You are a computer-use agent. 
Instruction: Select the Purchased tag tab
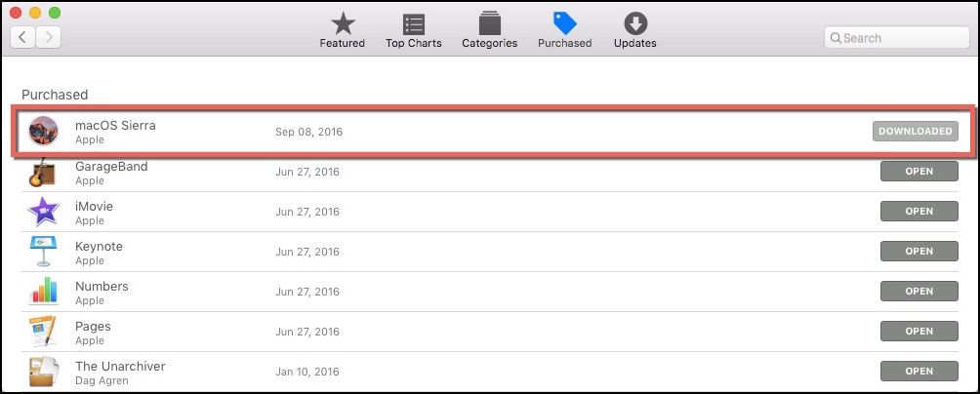click(x=564, y=31)
